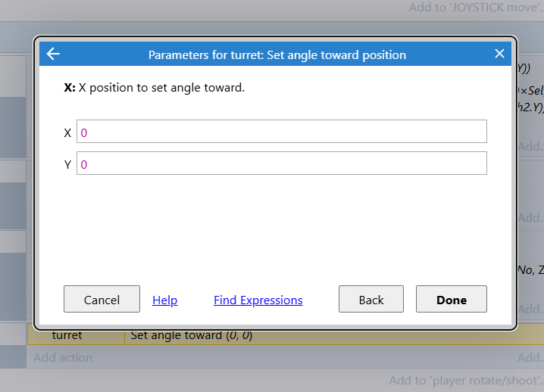Click the 'Add...' link at right of 'Add action' row

(x=530, y=358)
